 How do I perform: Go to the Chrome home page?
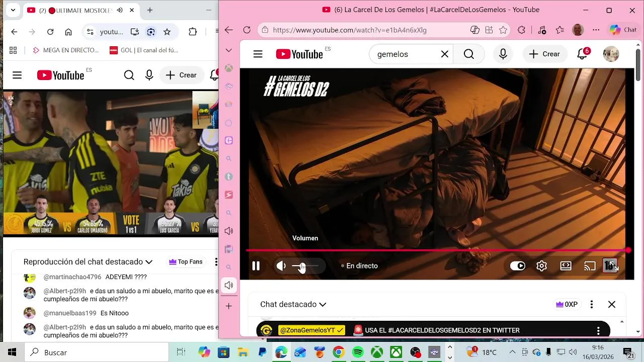pos(68,32)
